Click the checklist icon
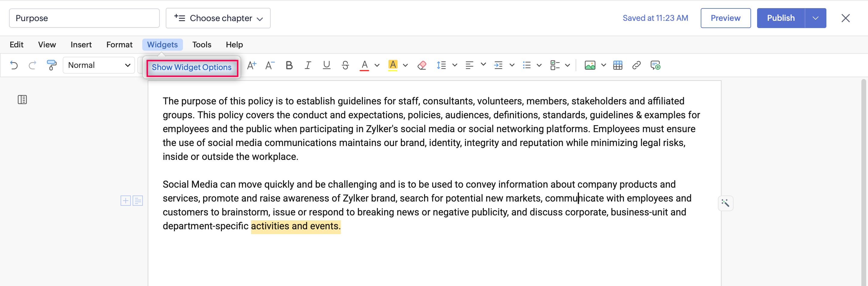The image size is (868, 286). tap(555, 65)
